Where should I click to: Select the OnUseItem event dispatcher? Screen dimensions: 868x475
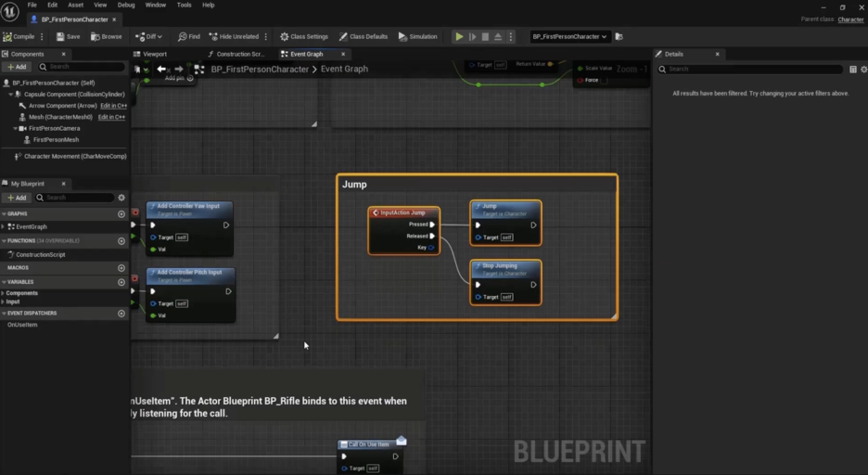coord(22,325)
